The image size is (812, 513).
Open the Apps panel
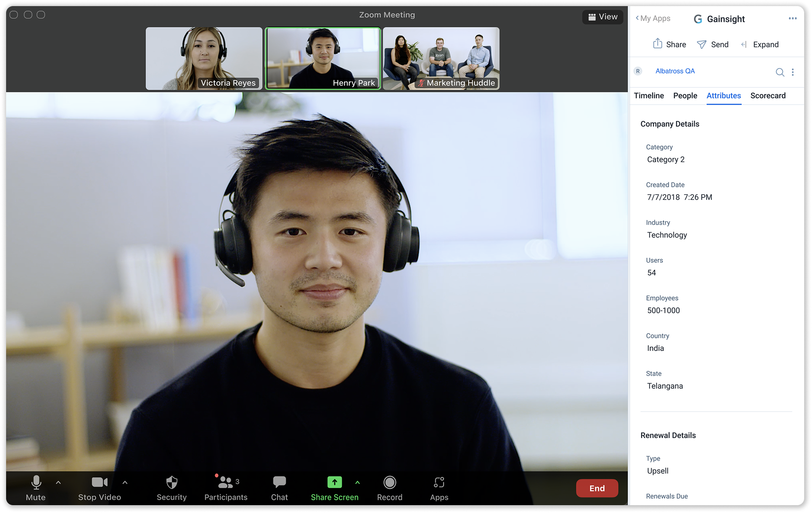coord(439,488)
